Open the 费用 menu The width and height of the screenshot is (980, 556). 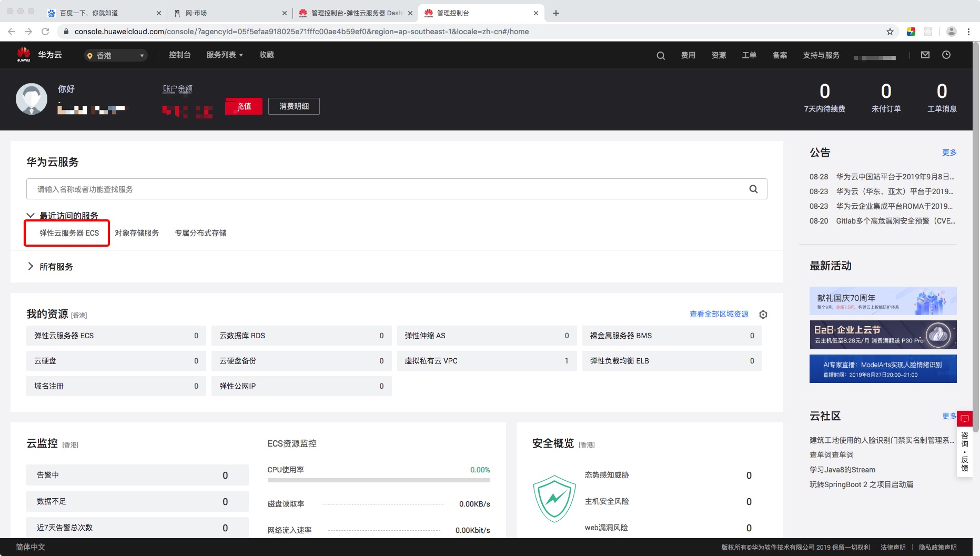688,55
